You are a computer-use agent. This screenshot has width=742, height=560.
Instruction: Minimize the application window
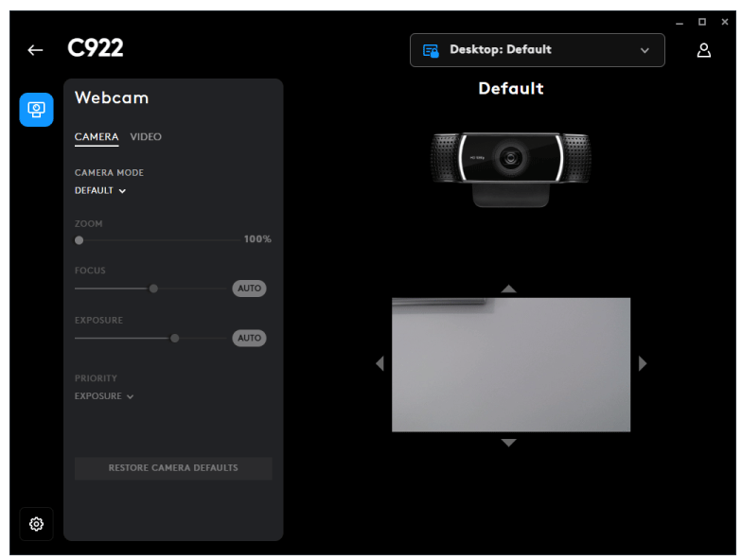click(680, 23)
